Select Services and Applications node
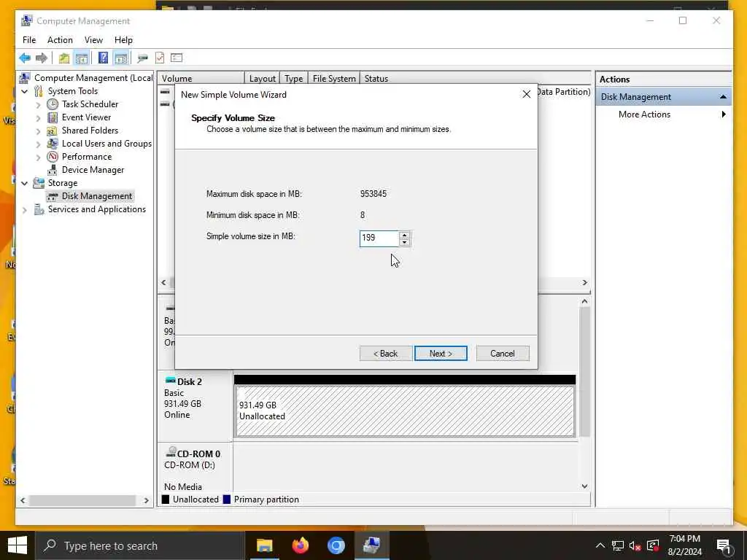The width and height of the screenshot is (747, 560). pos(97,209)
